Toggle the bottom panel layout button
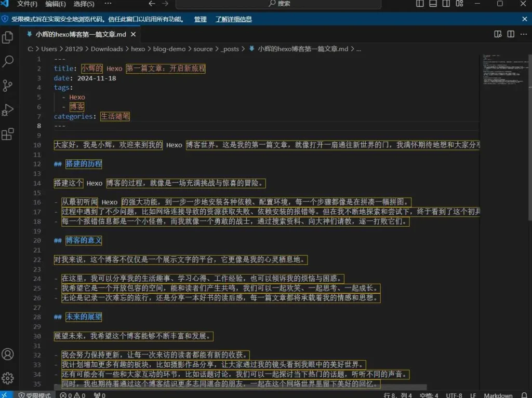532x398 pixels. coord(433,4)
